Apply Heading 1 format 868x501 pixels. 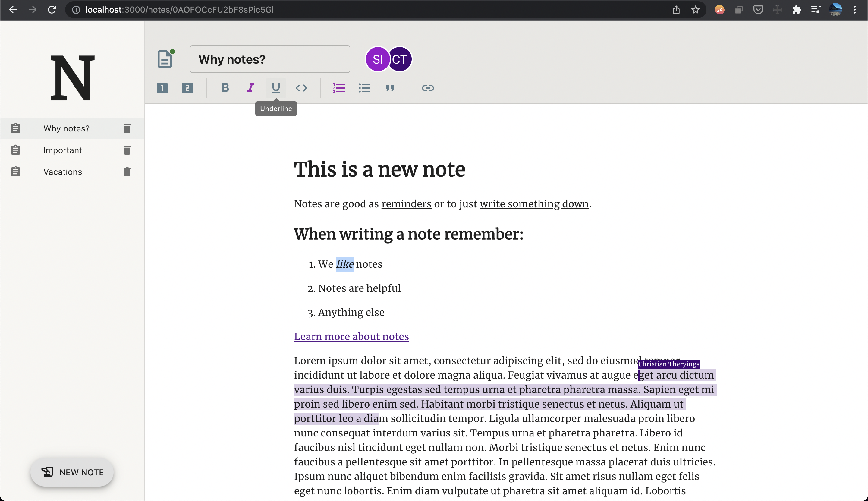click(162, 88)
